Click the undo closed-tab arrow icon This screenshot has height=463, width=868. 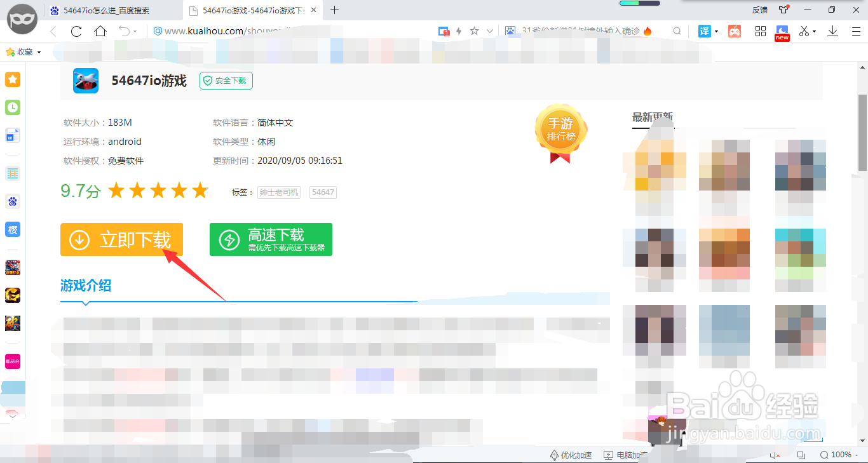click(124, 30)
